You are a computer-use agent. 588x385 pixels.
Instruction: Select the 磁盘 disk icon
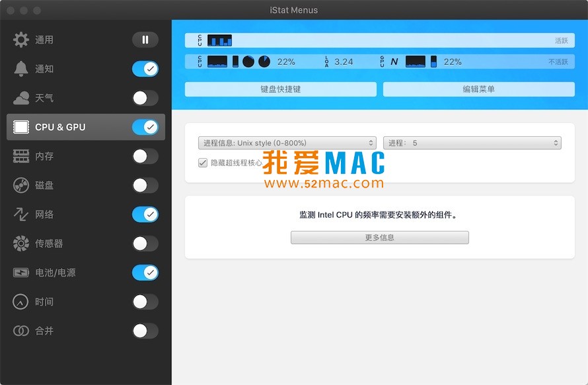(21, 185)
